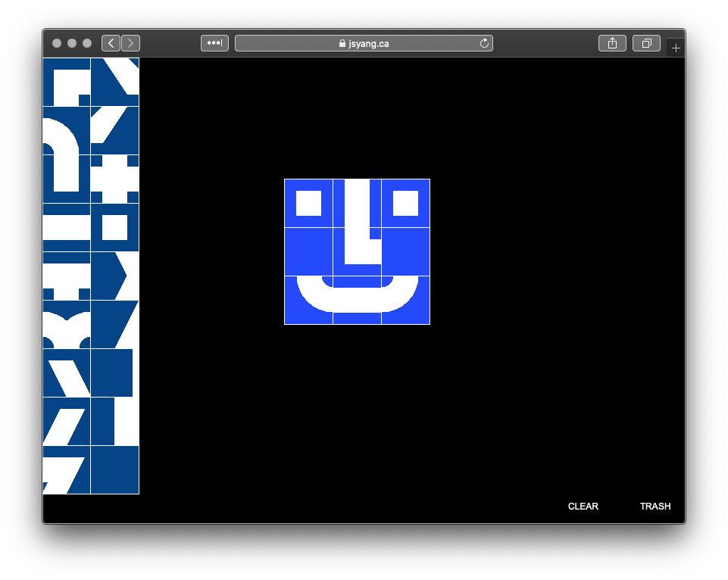Click the TRASH button
This screenshot has width=728, height=580.
[x=655, y=507]
